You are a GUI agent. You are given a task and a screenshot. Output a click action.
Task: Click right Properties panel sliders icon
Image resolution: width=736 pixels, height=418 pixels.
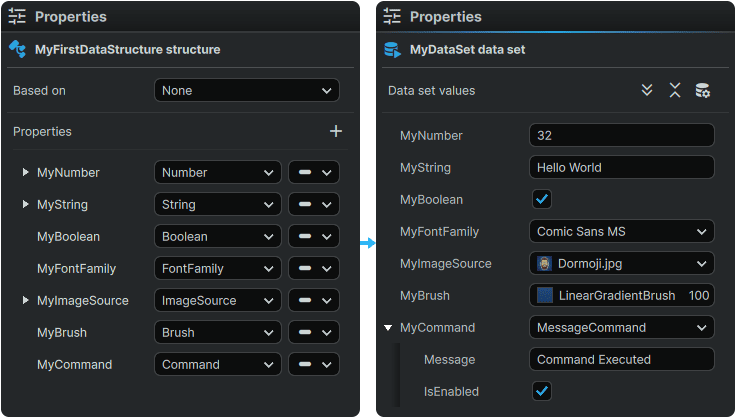[393, 16]
